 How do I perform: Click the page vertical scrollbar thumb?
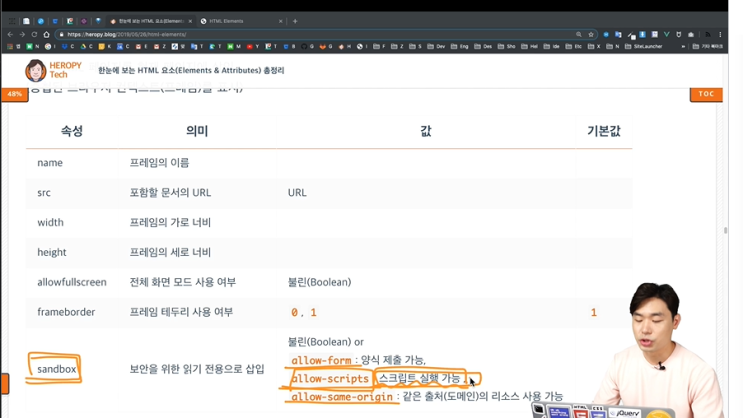pos(725,231)
